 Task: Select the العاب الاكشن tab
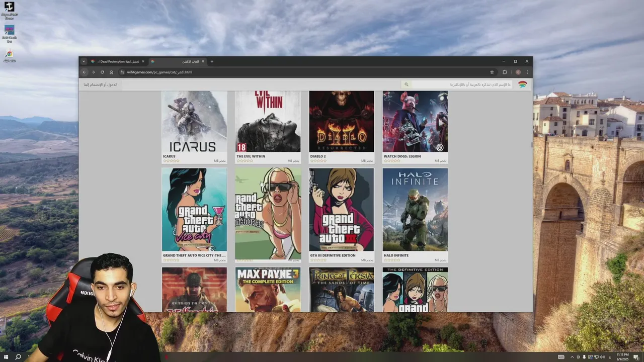point(179,61)
